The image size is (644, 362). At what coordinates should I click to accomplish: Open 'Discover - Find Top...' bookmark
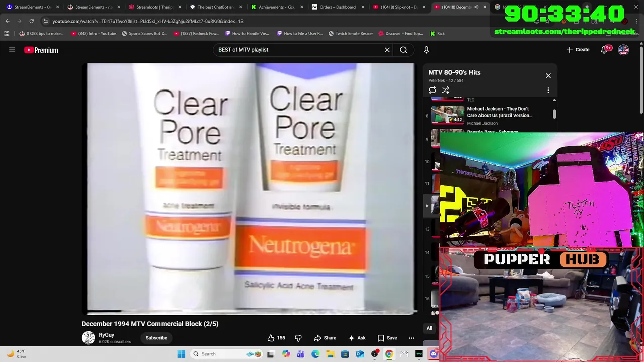point(400,34)
